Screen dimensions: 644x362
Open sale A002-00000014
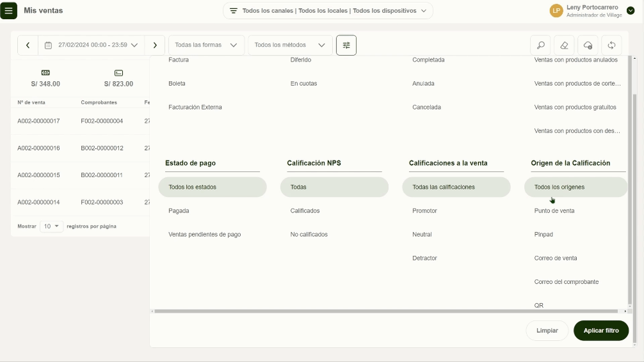coord(38,202)
